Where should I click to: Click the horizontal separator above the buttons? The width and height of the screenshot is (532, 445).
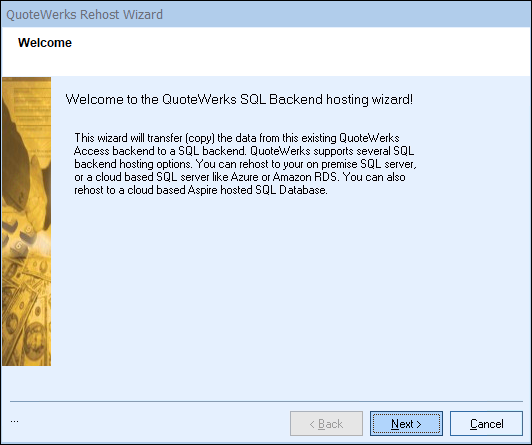[x=266, y=401]
